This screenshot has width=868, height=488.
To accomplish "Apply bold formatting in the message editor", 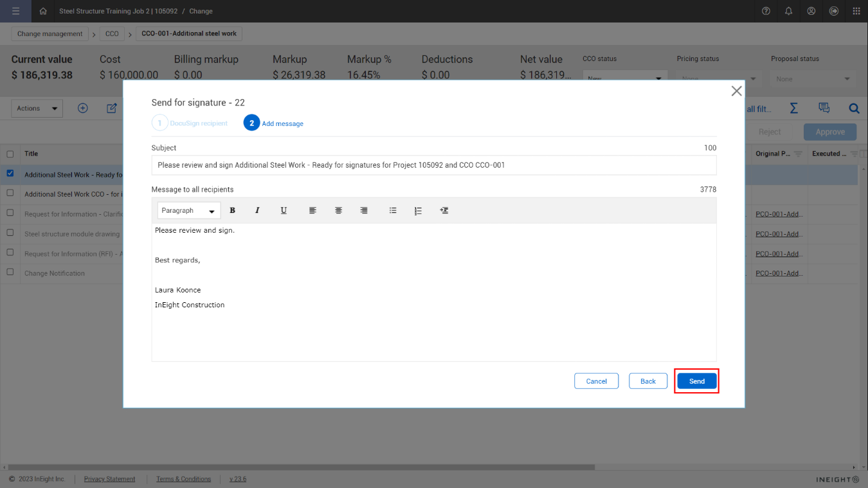I will [232, 210].
